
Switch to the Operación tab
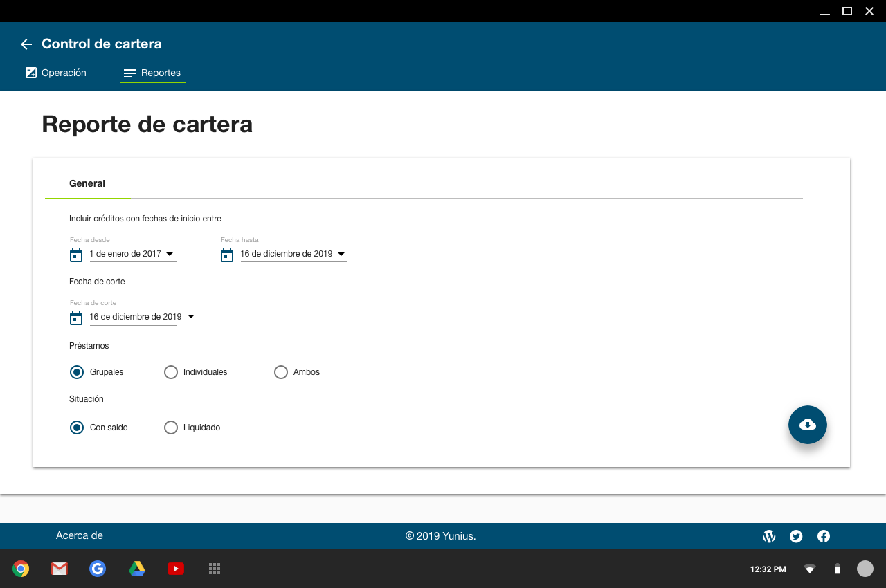[x=56, y=73]
